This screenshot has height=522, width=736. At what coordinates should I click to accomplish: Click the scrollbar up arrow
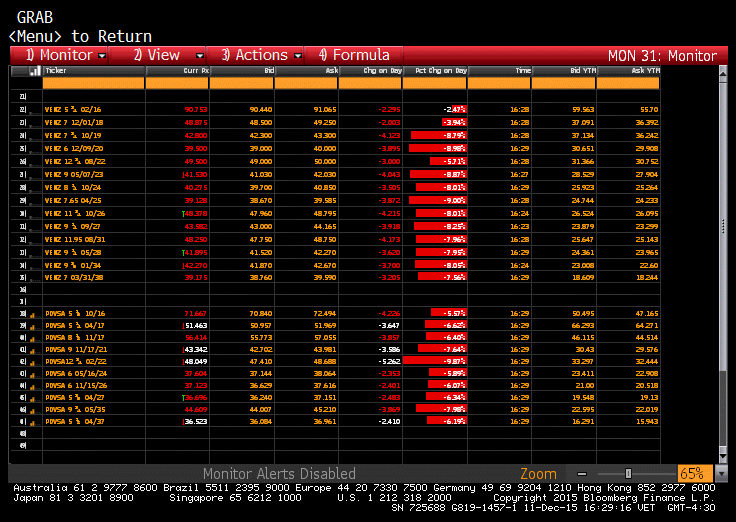723,74
